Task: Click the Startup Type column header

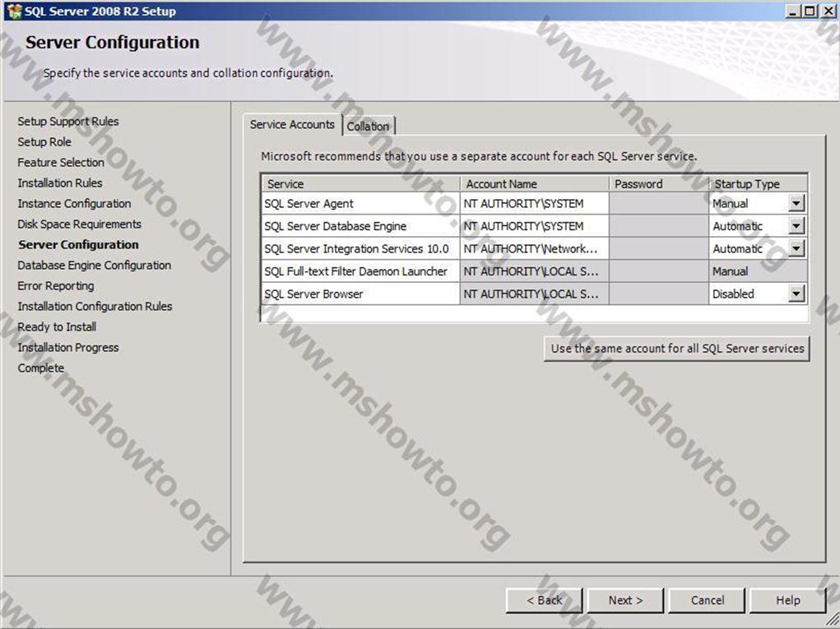Action: [x=758, y=183]
